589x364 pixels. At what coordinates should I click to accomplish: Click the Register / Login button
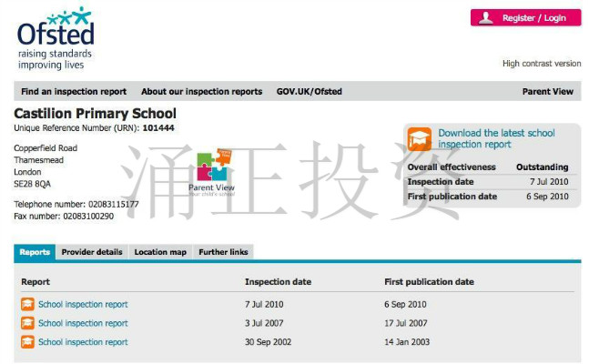(x=525, y=17)
